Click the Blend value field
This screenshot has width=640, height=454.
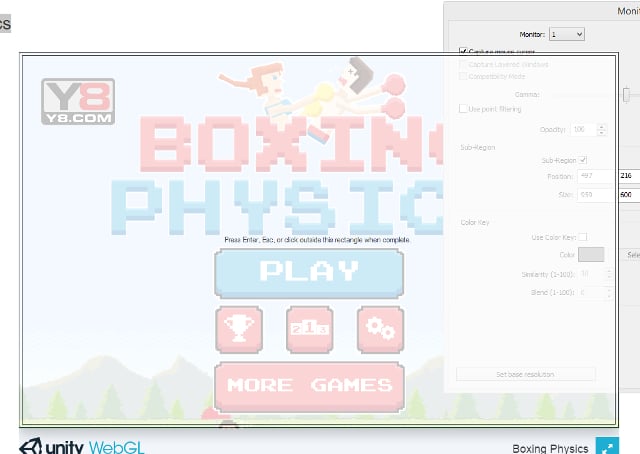pyautogui.click(x=591, y=292)
